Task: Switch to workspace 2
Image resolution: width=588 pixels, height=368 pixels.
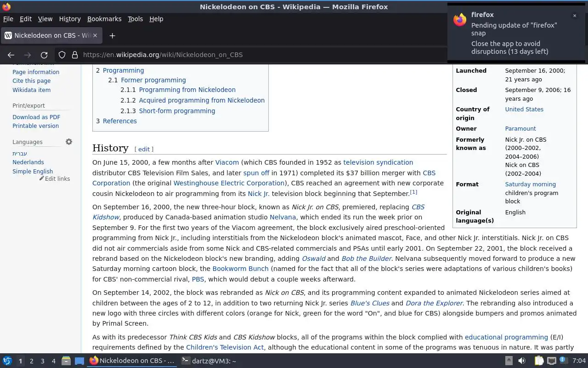Action: point(31,361)
